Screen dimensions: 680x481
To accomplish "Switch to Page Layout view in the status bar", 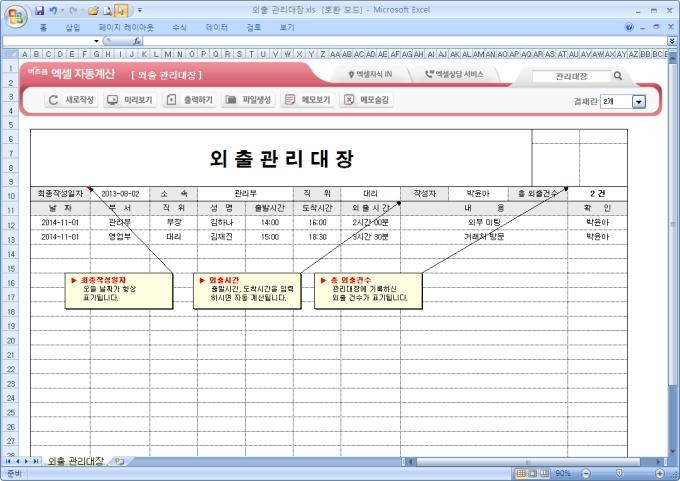I will [533, 473].
